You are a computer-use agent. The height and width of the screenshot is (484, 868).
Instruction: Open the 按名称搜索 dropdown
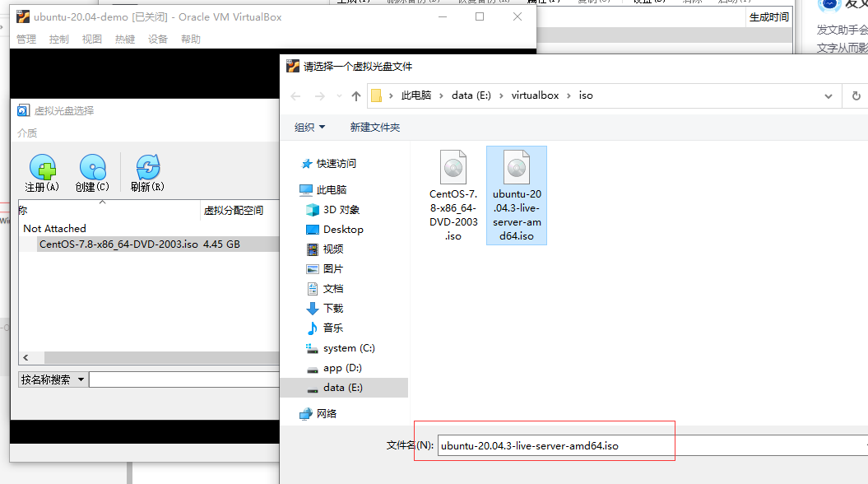(x=53, y=379)
